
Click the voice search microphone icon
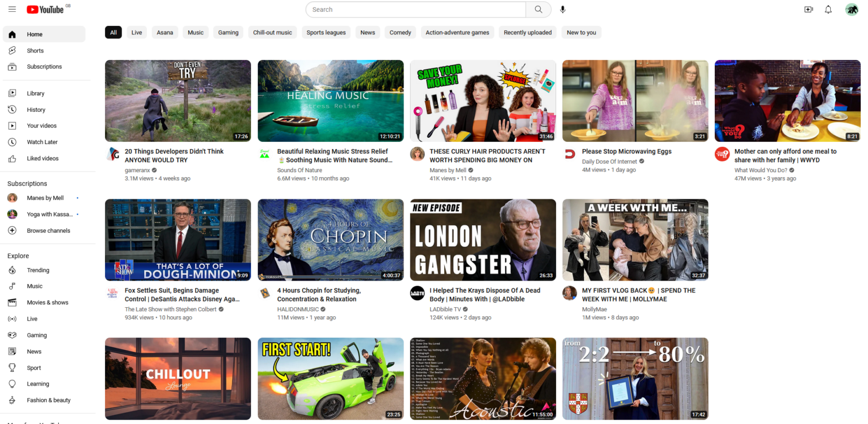pos(562,9)
